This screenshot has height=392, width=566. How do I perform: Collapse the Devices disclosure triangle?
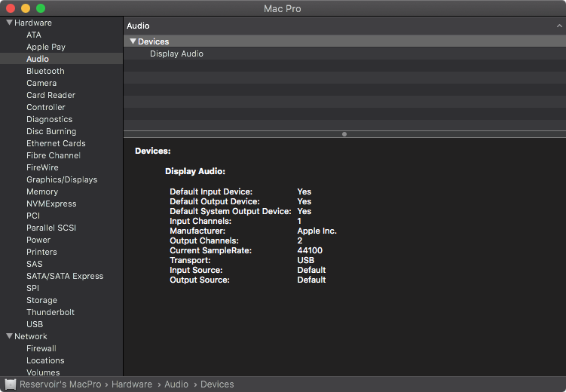[x=133, y=41]
